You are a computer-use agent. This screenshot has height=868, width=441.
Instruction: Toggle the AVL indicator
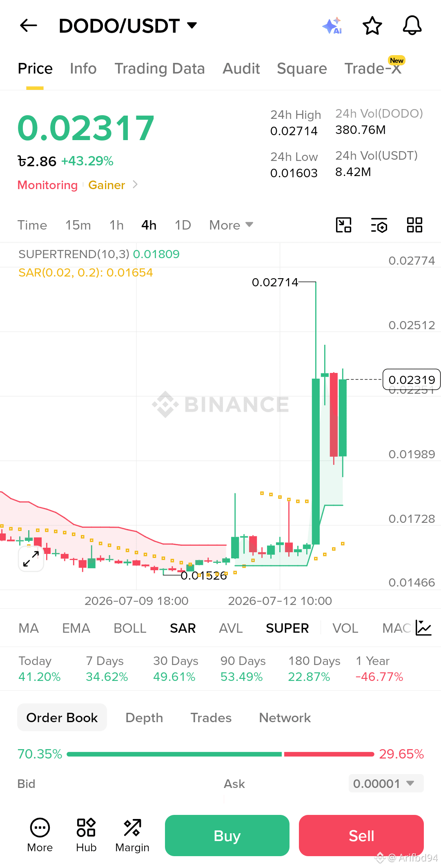[x=231, y=628]
